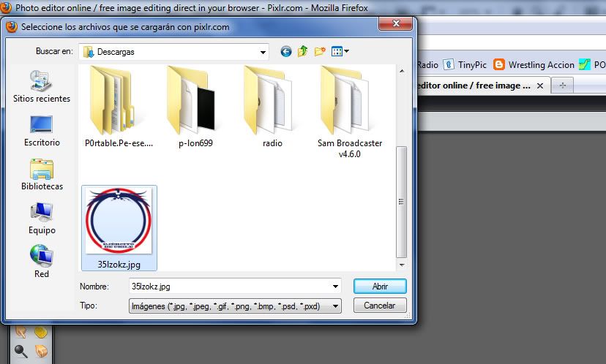Select Sitios recientes in the sidebar
Image resolution: width=606 pixels, height=364 pixels.
(42, 87)
